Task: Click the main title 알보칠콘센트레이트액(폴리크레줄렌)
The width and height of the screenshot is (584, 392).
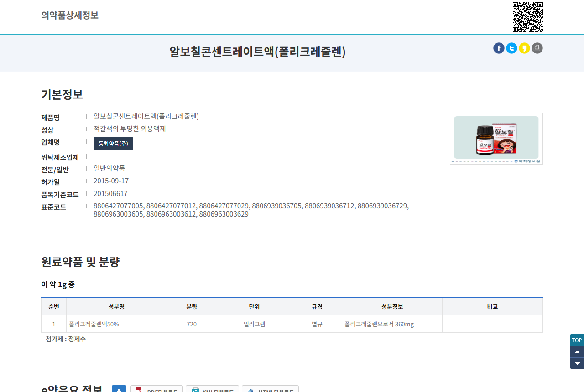Action: pos(258,52)
